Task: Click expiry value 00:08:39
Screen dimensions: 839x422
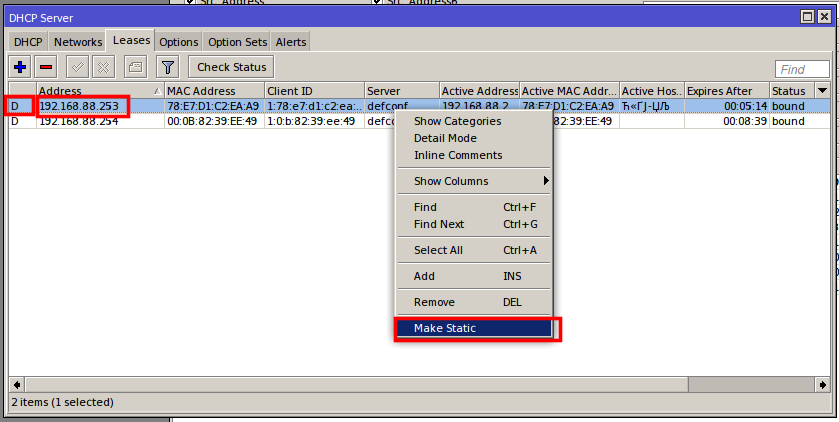Action: 745,121
